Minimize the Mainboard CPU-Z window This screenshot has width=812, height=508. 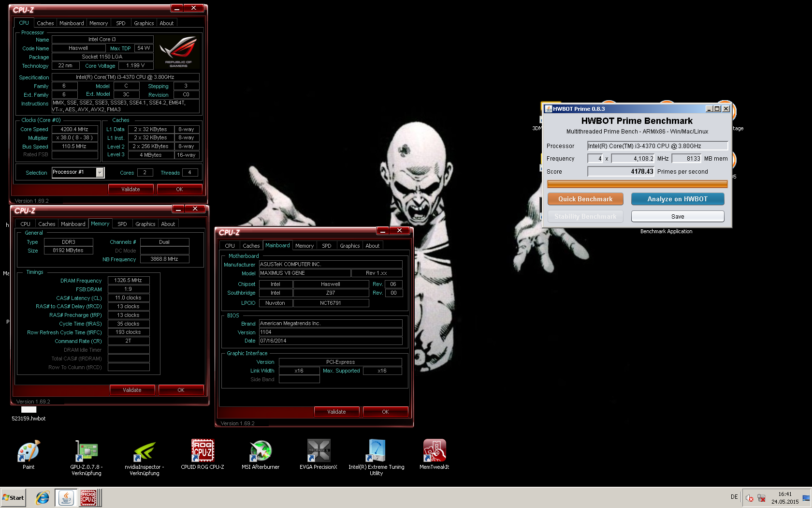383,230
